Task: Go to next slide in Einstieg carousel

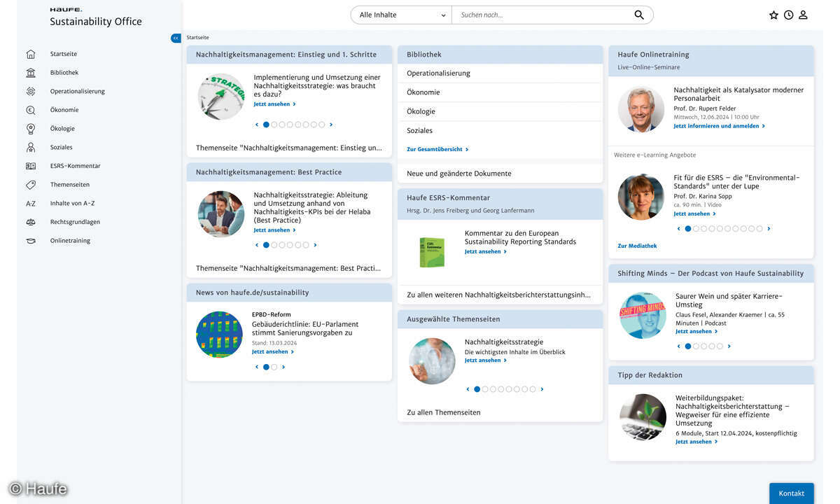Action: (x=331, y=125)
